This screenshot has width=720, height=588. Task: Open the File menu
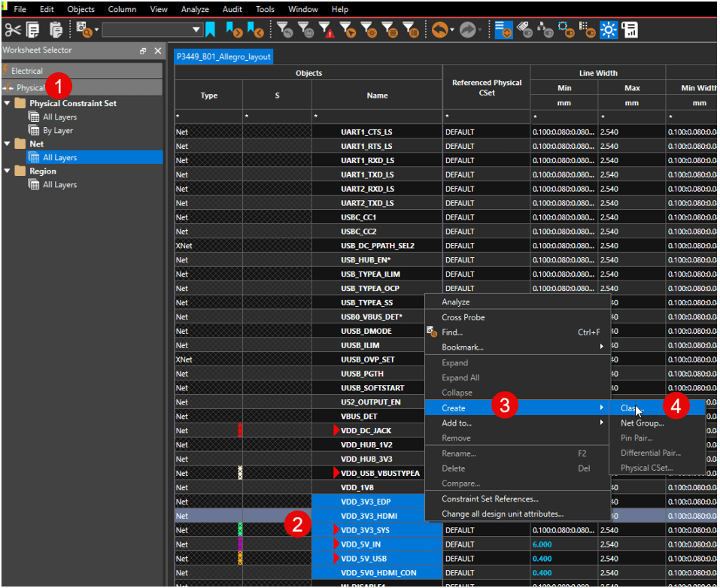pyautogui.click(x=20, y=9)
